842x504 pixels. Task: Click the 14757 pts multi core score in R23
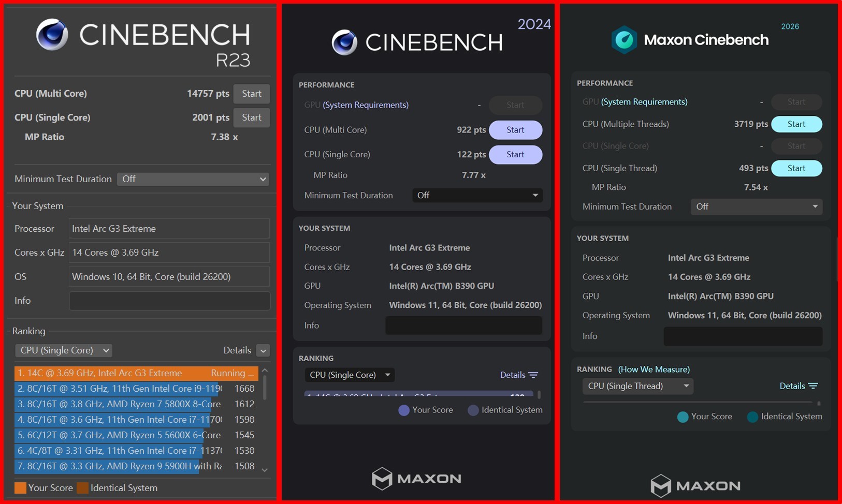pyautogui.click(x=208, y=94)
